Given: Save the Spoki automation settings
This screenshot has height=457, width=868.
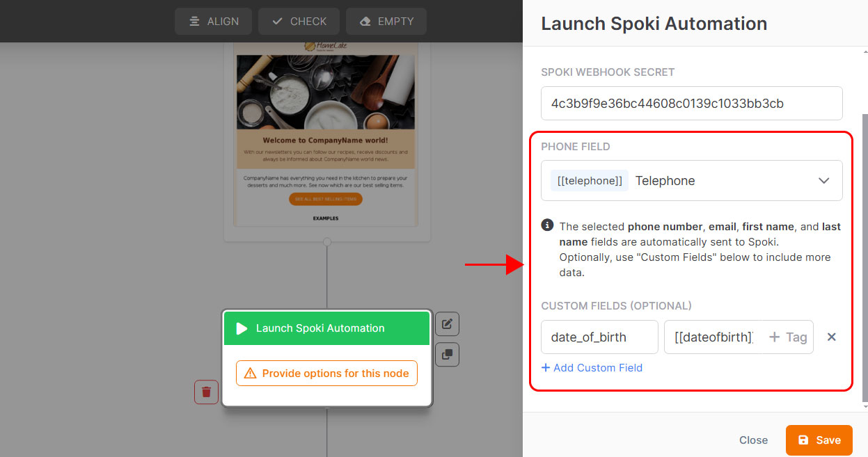Looking at the screenshot, I should 819,440.
